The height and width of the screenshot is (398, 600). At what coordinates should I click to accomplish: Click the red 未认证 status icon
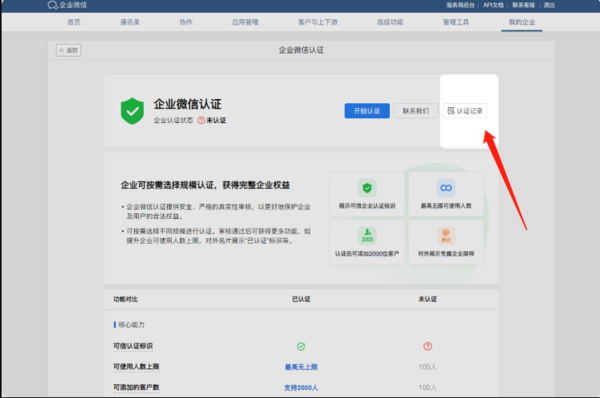(201, 120)
